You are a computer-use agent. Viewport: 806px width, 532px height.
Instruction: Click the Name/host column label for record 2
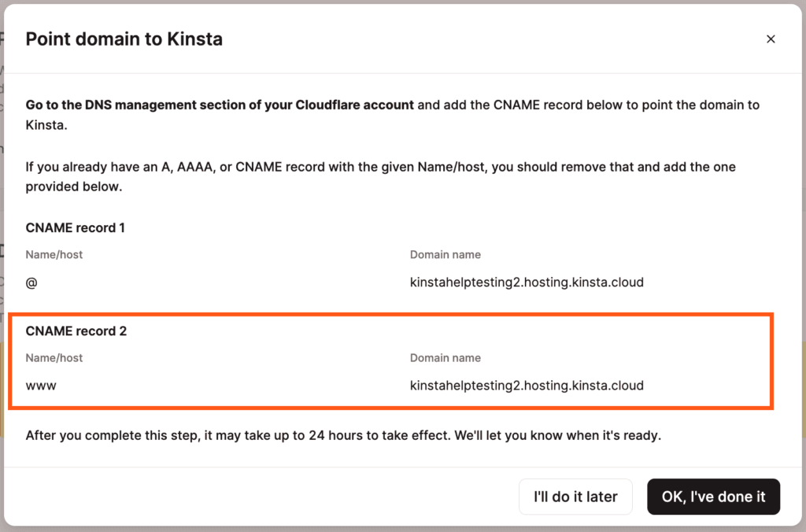(x=54, y=357)
